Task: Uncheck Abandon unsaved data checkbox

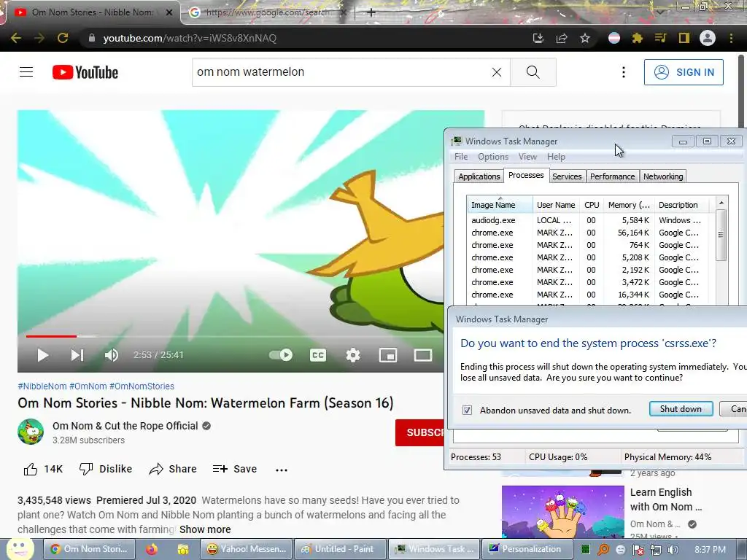Action: pos(468,410)
